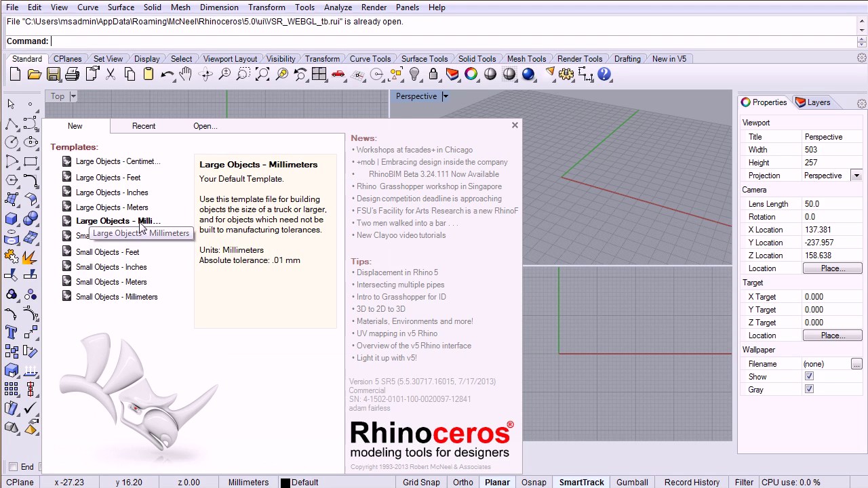Screen dimensions: 868x488
Task: Toggle Planar mode in status bar
Action: (x=497, y=483)
